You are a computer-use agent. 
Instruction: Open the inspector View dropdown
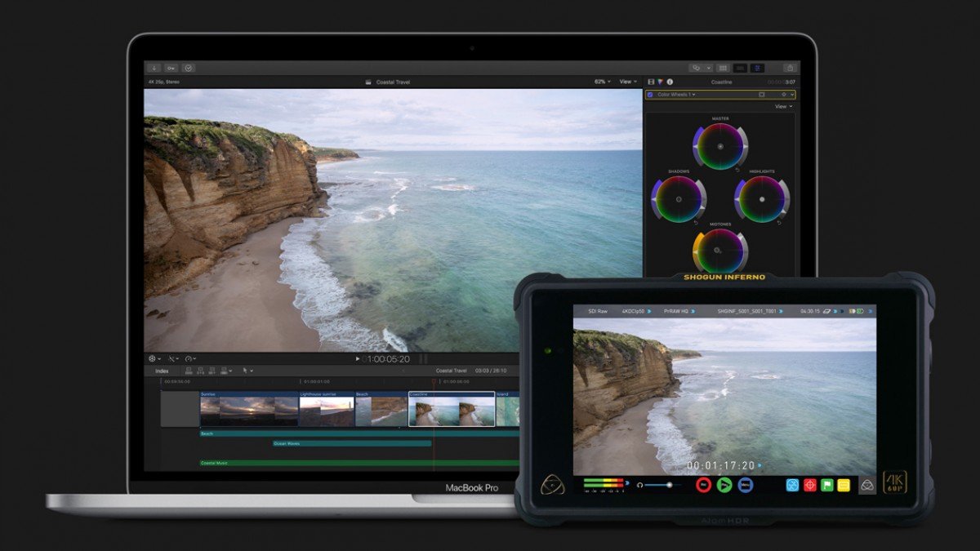coord(783,106)
